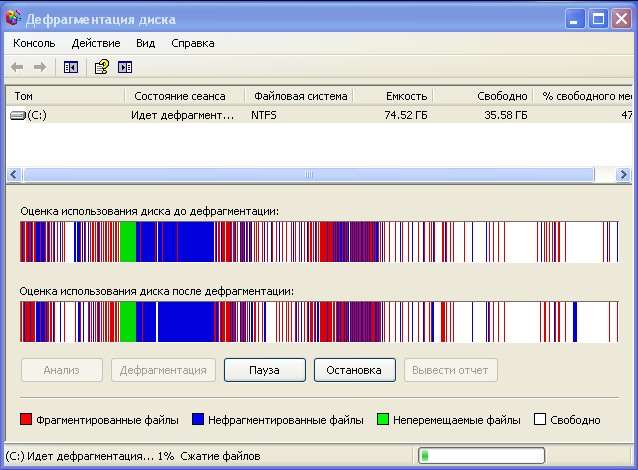This screenshot has height=470, width=638.
Task: Click the disabled Дефрагментация button
Action: [x=163, y=370]
